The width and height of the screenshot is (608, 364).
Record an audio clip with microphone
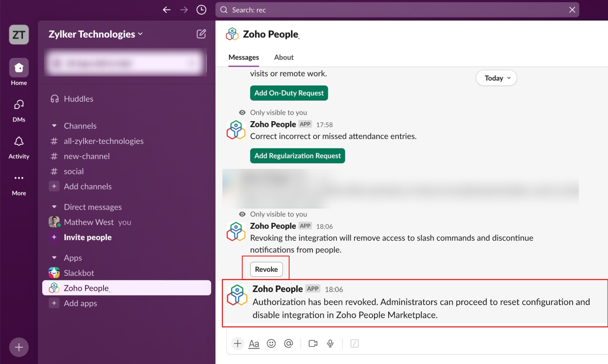tap(330, 343)
